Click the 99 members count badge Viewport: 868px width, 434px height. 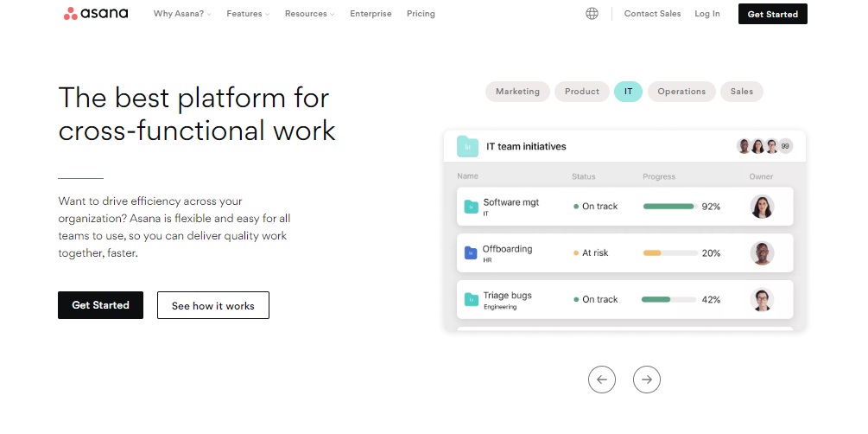tap(785, 146)
